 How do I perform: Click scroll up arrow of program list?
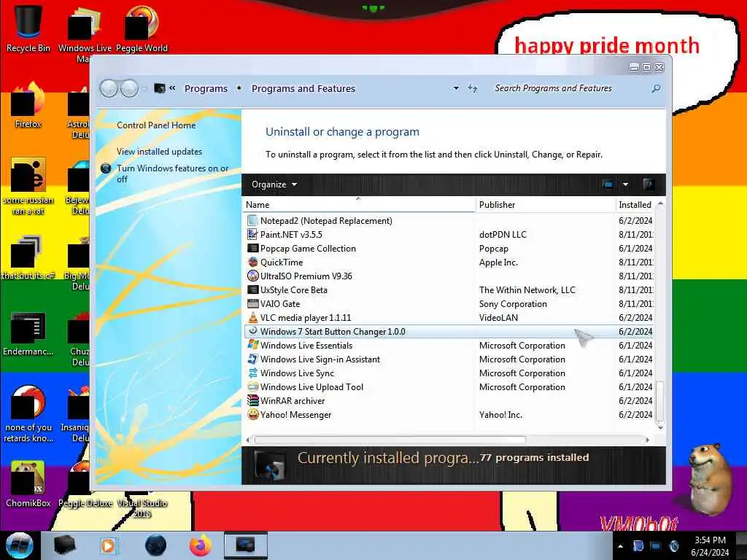click(660, 204)
